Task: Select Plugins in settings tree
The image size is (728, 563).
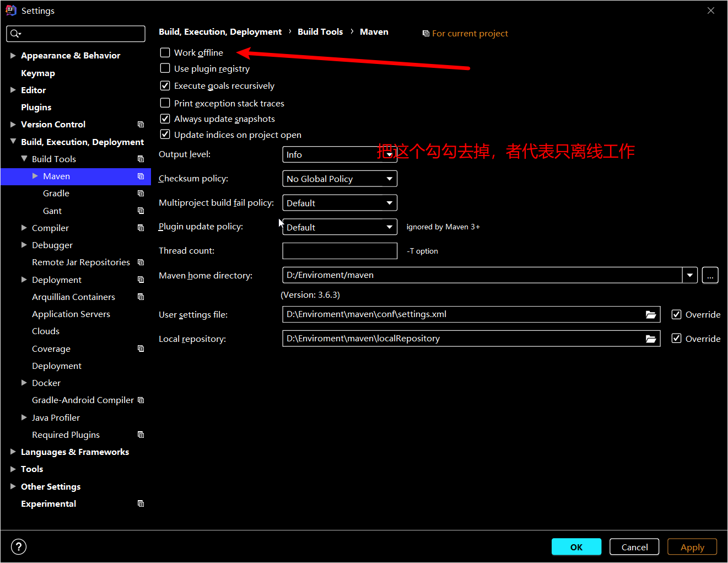Action: (x=36, y=107)
